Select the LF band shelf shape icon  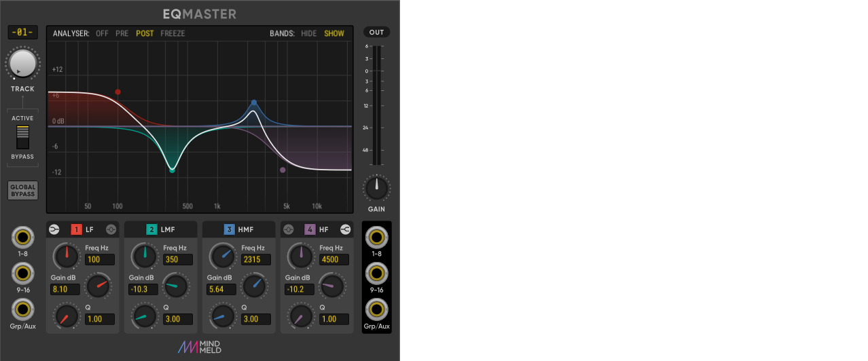[x=54, y=229]
